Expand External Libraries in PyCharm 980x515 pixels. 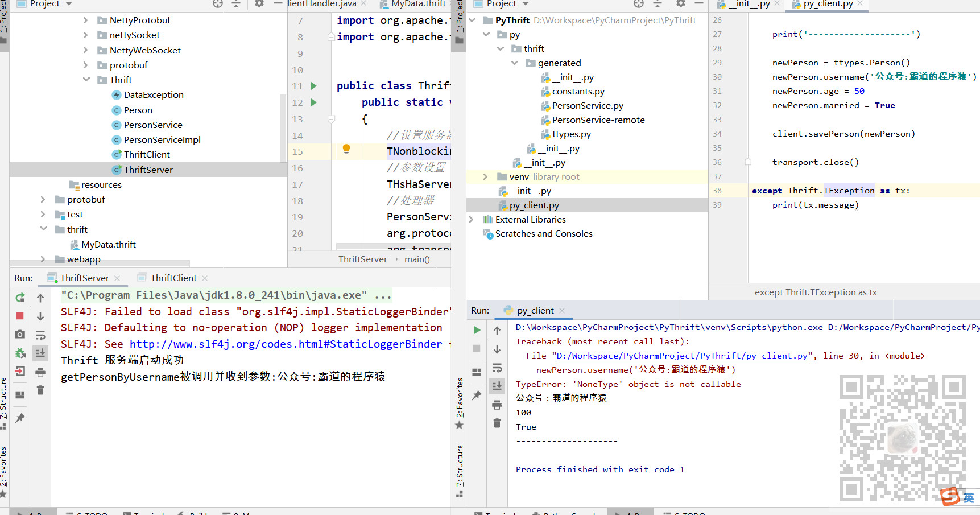tap(471, 219)
